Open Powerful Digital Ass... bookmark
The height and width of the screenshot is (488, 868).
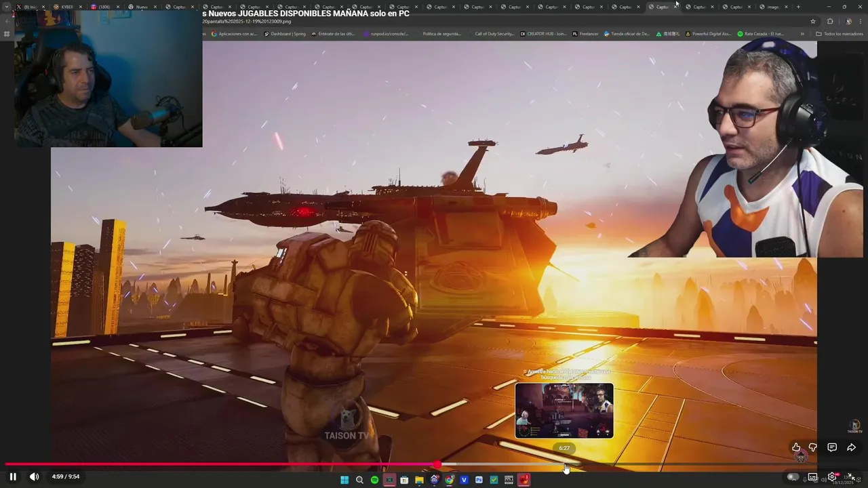[708, 33]
